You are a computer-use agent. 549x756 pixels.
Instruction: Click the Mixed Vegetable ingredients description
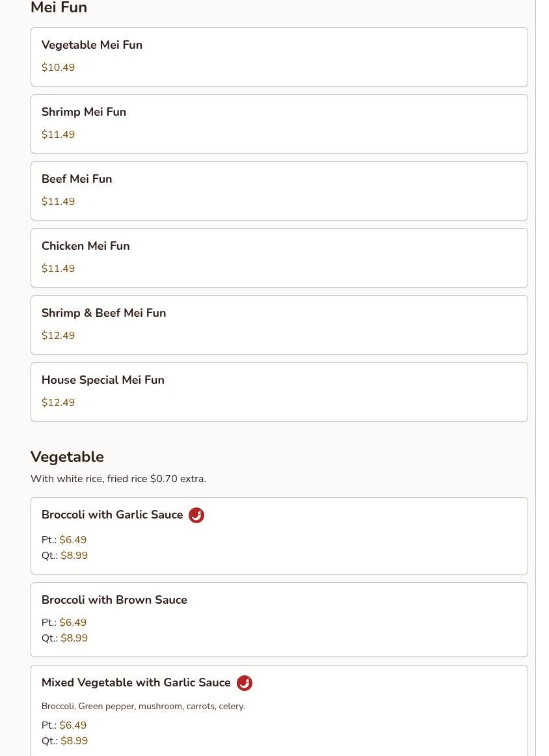click(142, 706)
